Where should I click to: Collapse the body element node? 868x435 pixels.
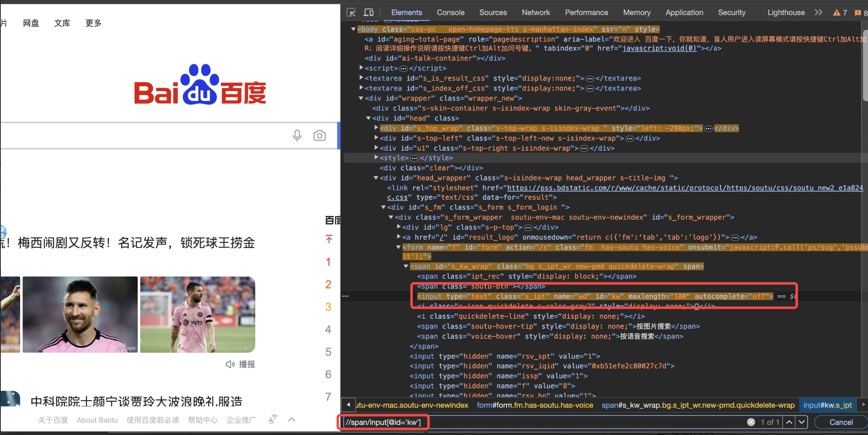pyautogui.click(x=353, y=29)
